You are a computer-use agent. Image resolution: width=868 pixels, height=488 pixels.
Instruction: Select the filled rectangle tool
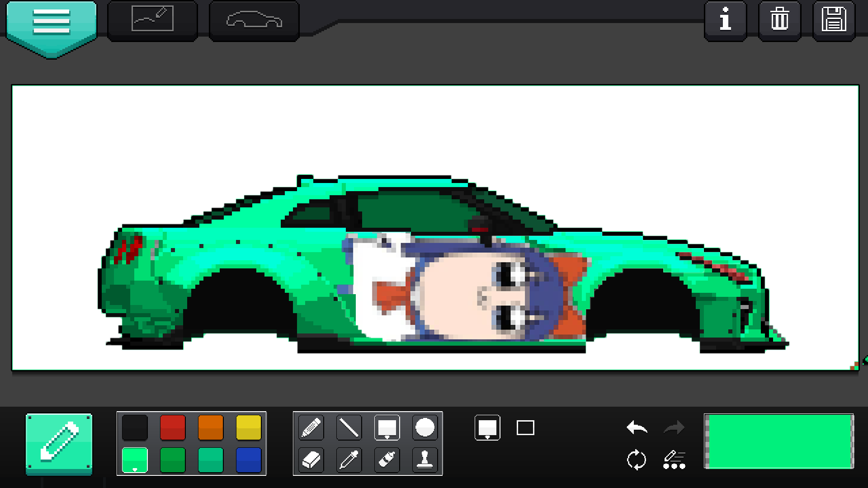(387, 427)
